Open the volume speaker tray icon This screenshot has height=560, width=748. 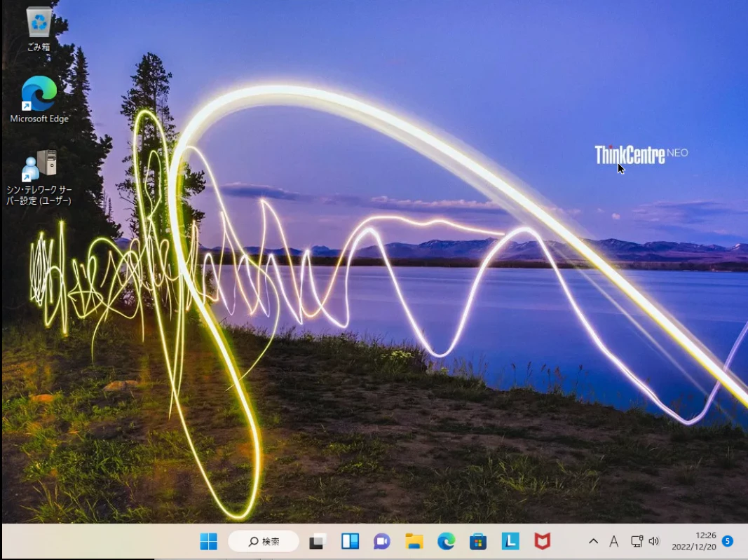coord(654,541)
